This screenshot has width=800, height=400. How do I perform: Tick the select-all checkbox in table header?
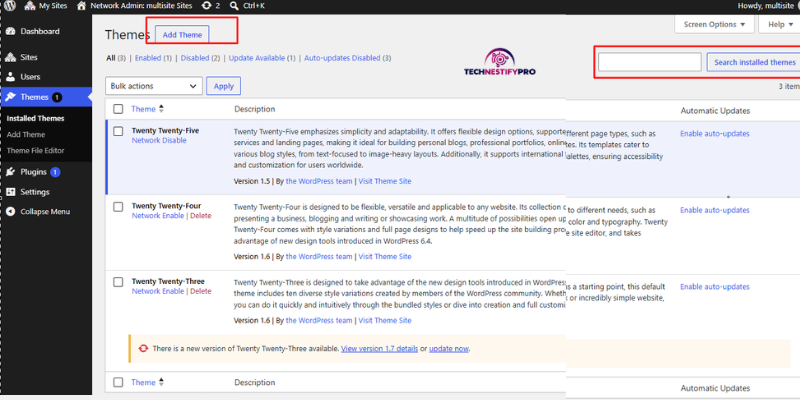tap(118, 109)
